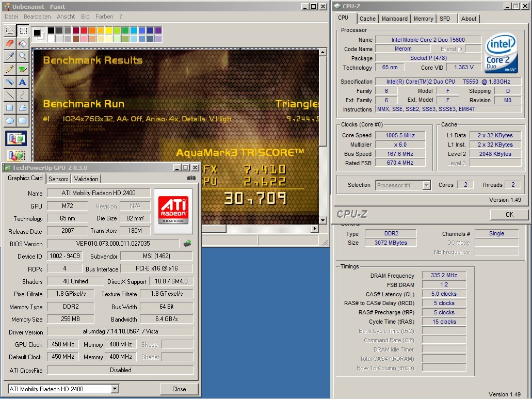
Task: Click the Intel Core 2 Duo logo
Action: click(x=501, y=53)
